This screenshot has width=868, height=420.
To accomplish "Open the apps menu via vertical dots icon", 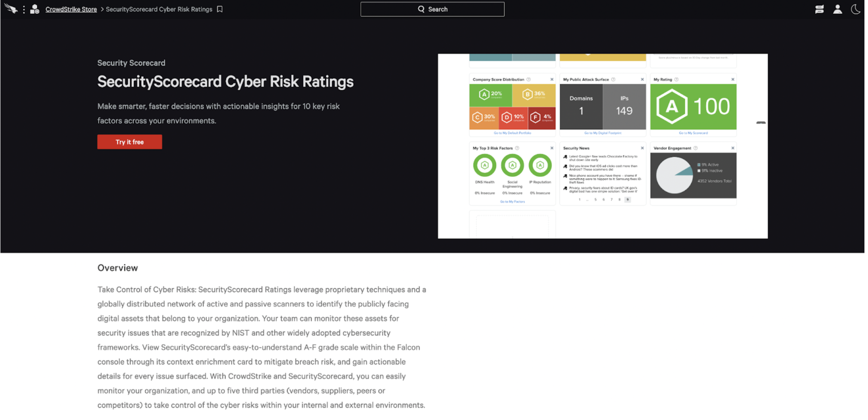I will 24,9.
